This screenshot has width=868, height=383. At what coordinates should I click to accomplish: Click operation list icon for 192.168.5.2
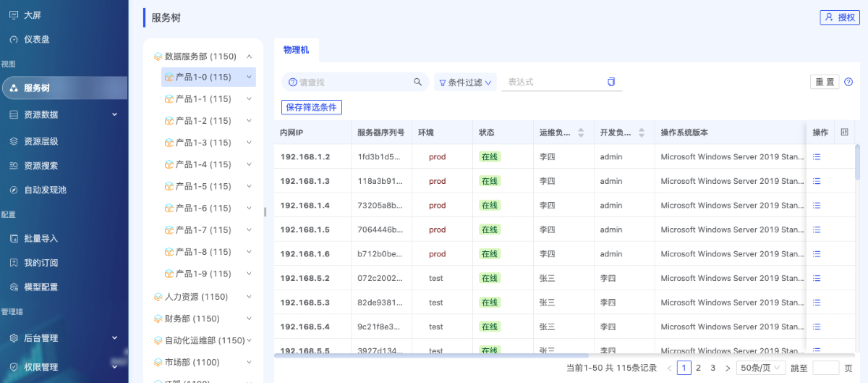pyautogui.click(x=817, y=278)
